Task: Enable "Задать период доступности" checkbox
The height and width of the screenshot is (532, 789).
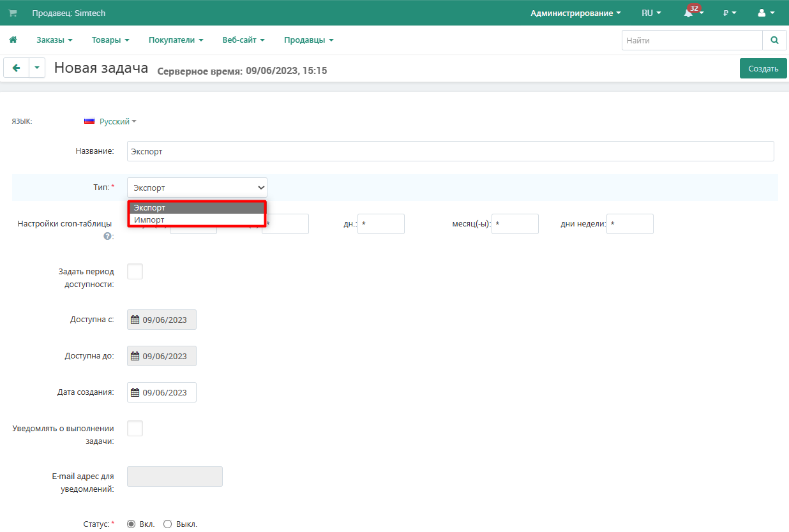Action: coord(135,272)
